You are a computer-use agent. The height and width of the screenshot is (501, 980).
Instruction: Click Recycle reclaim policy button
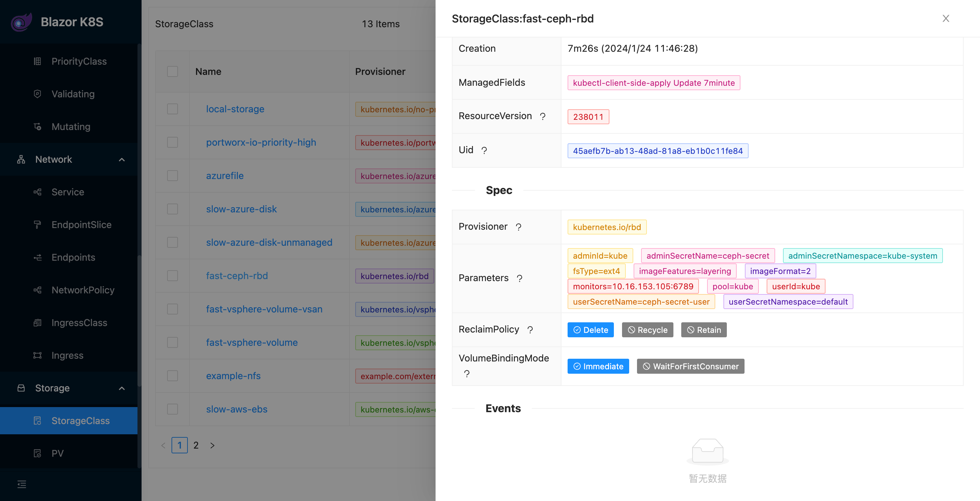(647, 330)
